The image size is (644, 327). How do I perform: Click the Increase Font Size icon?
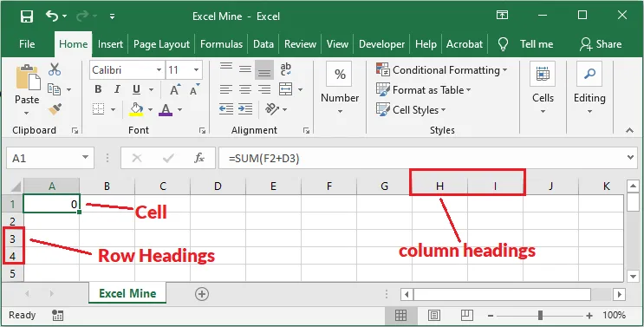tap(174, 90)
